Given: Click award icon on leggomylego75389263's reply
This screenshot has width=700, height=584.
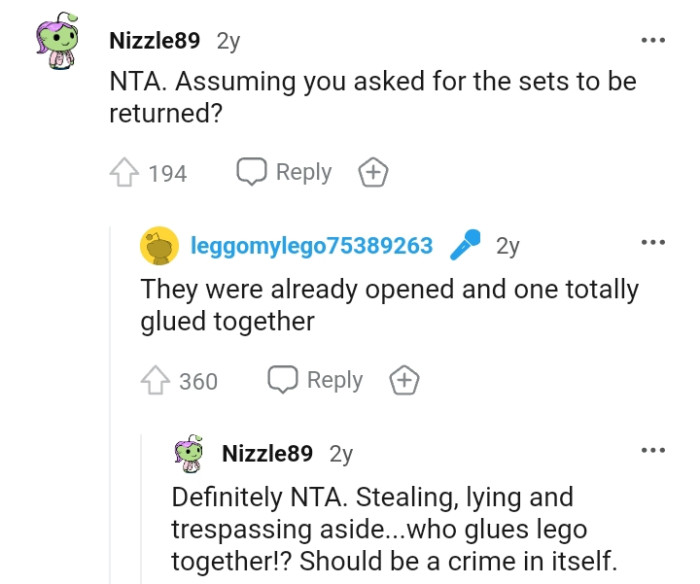Looking at the screenshot, I should click(404, 380).
